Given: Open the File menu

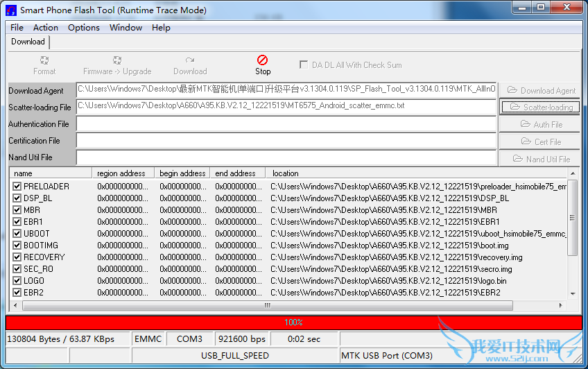Looking at the screenshot, I should [x=17, y=28].
